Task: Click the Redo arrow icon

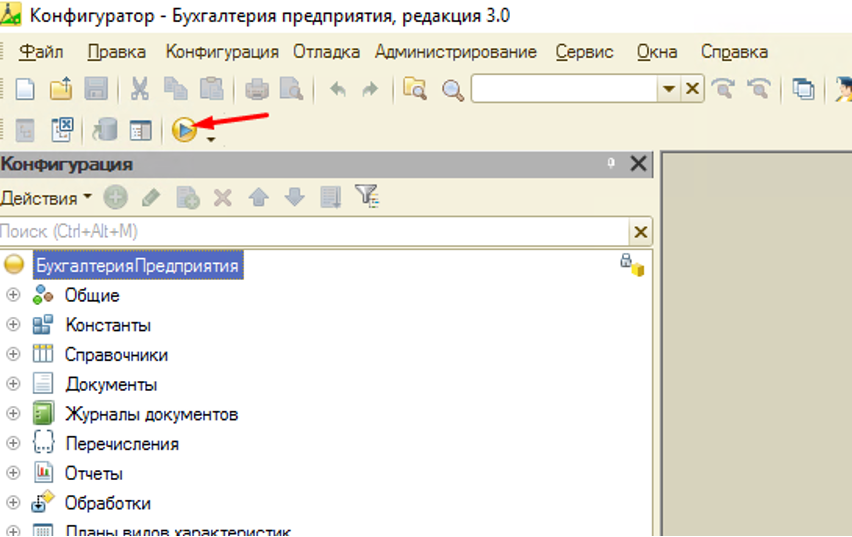Action: click(370, 89)
